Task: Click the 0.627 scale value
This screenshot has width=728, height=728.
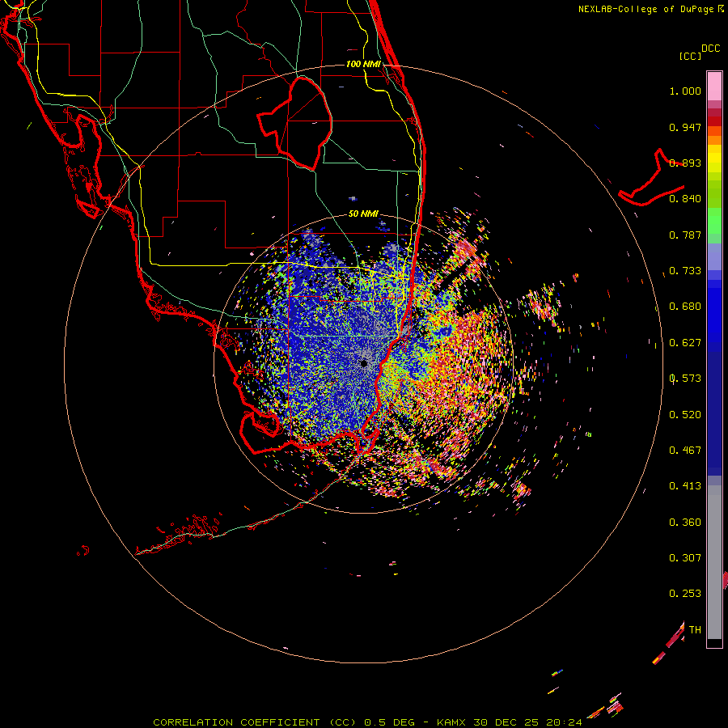Action: click(685, 343)
